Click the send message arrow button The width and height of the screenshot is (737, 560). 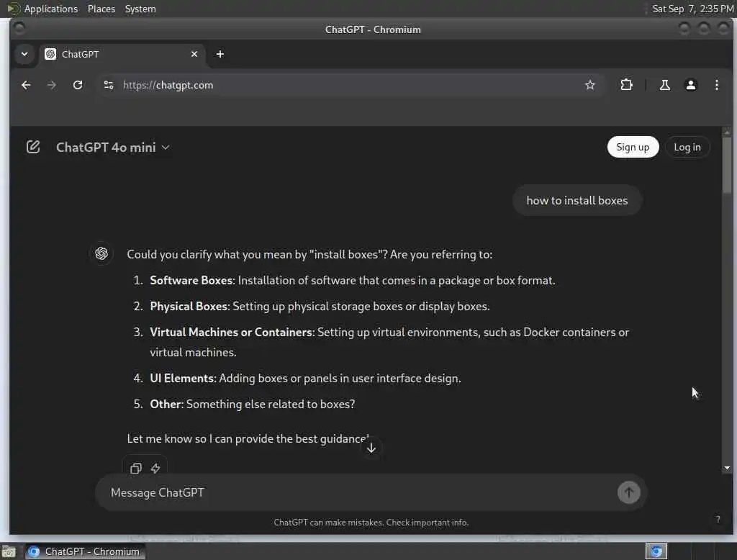pyautogui.click(x=628, y=492)
